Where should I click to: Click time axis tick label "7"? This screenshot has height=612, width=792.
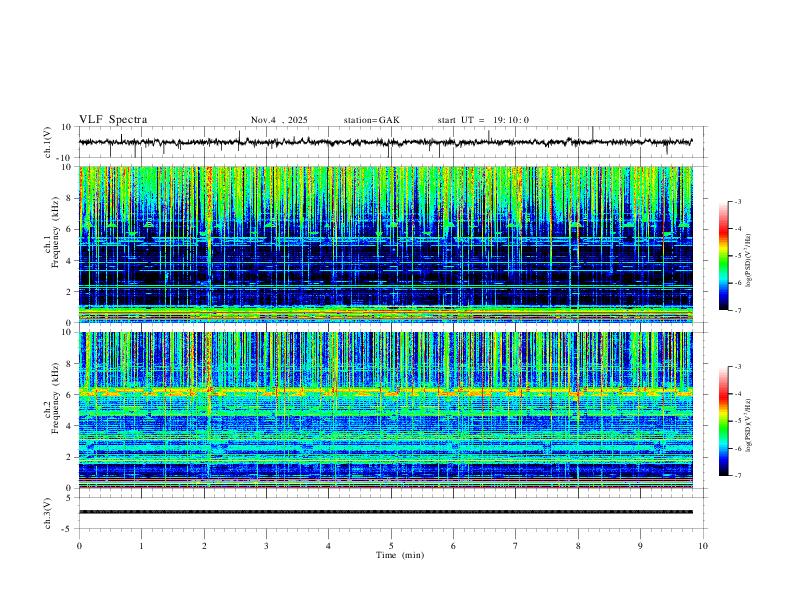tap(516, 546)
